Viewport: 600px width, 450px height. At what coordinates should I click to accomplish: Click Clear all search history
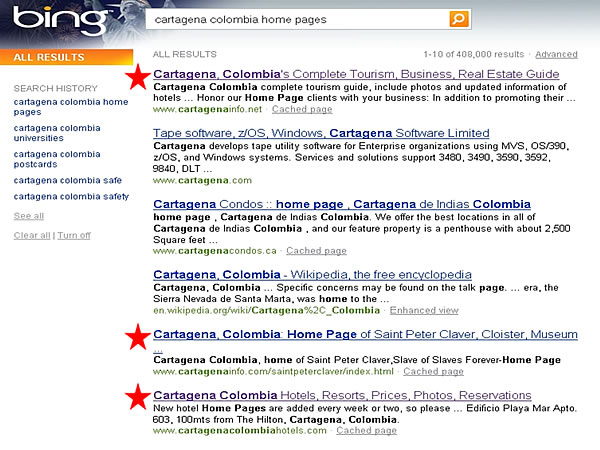(32, 236)
